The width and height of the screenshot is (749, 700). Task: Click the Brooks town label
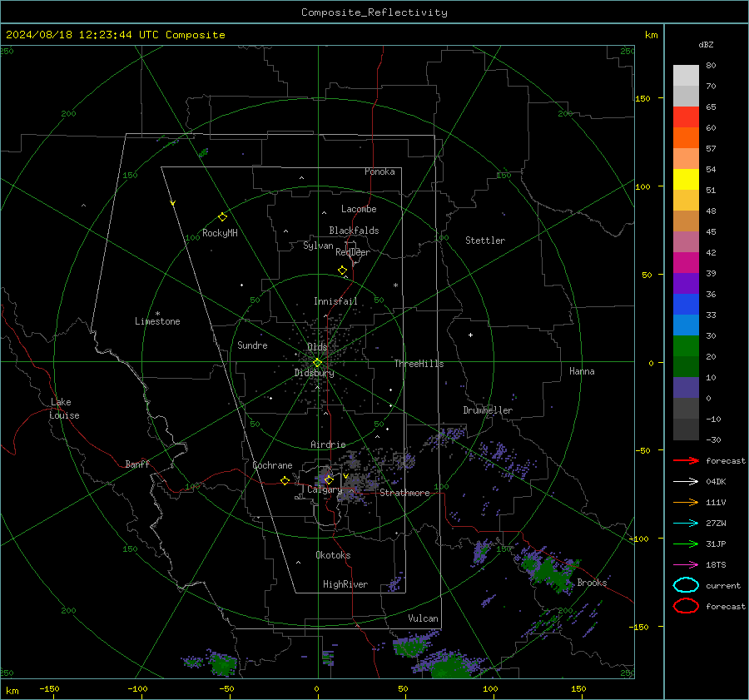(x=592, y=583)
